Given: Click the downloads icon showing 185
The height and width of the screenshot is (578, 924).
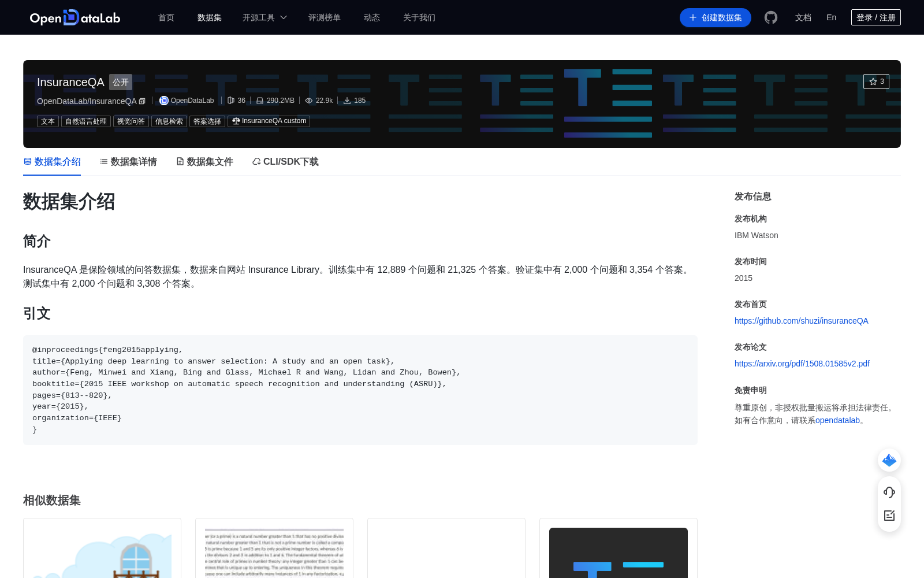Looking at the screenshot, I should pos(347,101).
